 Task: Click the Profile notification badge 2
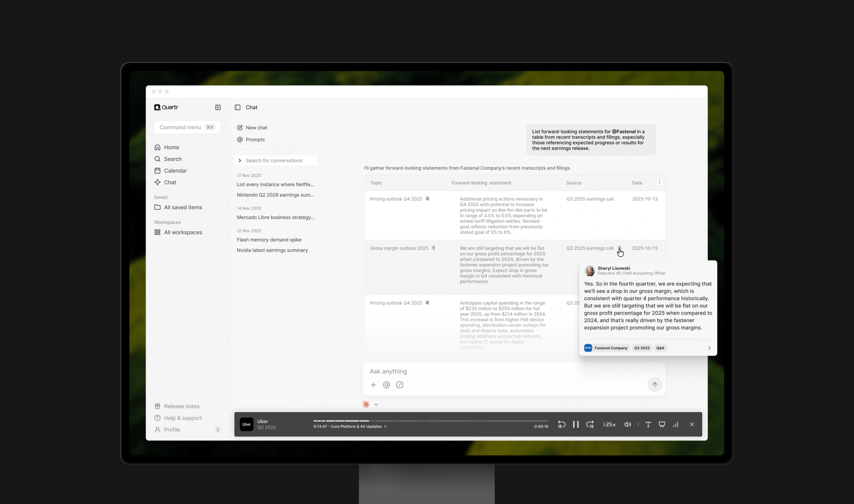point(218,430)
